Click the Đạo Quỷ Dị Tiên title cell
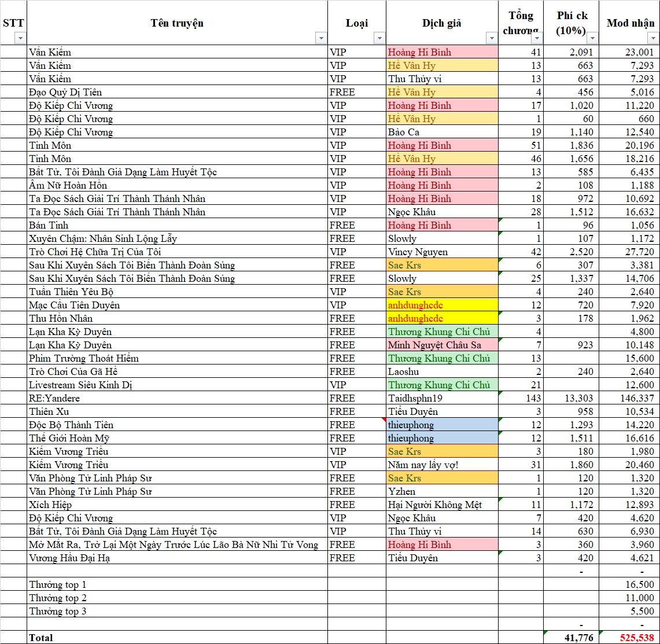The width and height of the screenshot is (660, 644). click(x=177, y=92)
